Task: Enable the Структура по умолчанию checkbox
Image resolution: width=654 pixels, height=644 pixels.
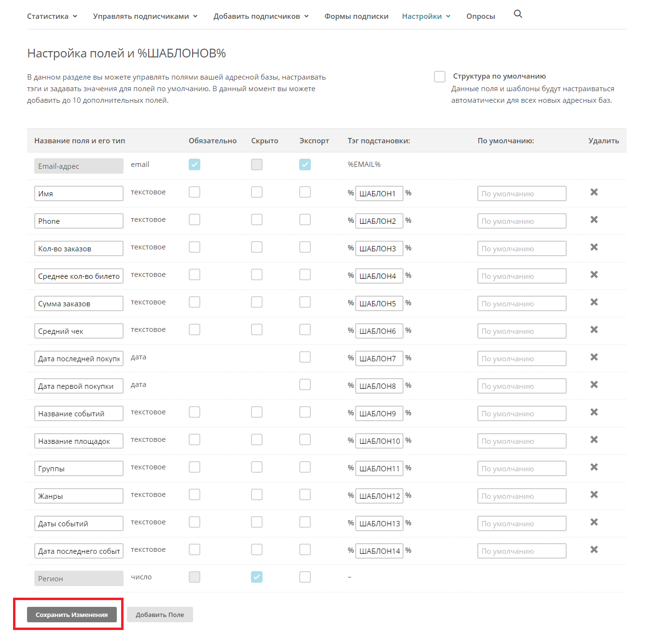Action: 440,77
